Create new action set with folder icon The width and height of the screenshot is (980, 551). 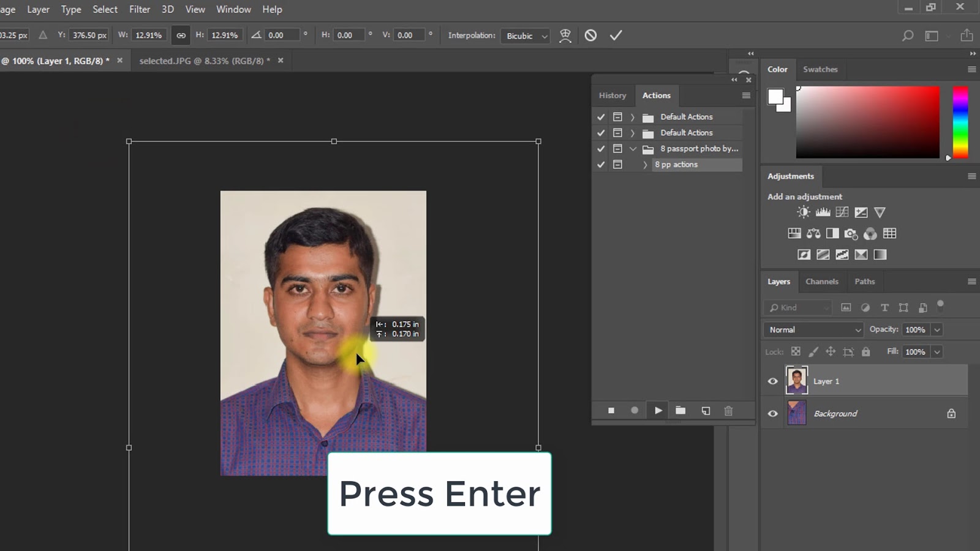coord(680,411)
